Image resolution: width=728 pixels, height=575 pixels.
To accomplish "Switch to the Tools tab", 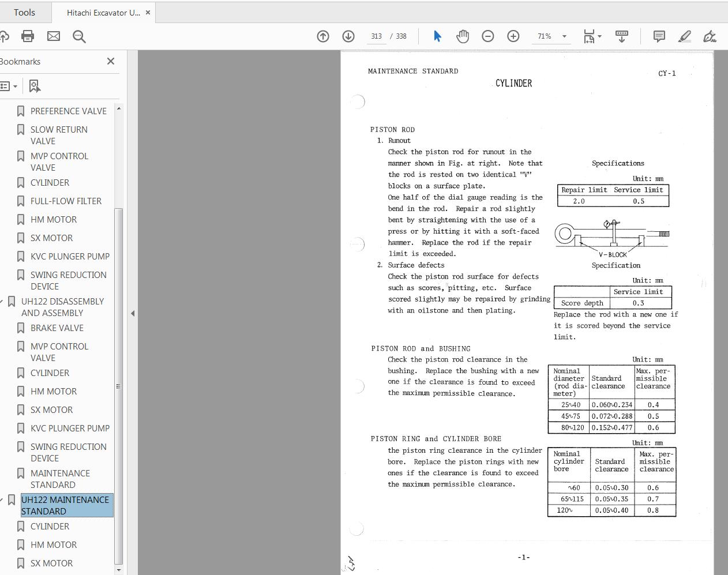I will click(x=24, y=12).
